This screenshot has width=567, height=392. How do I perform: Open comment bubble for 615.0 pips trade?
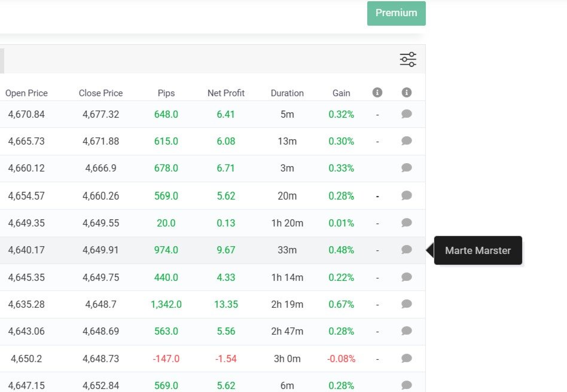pos(407,141)
